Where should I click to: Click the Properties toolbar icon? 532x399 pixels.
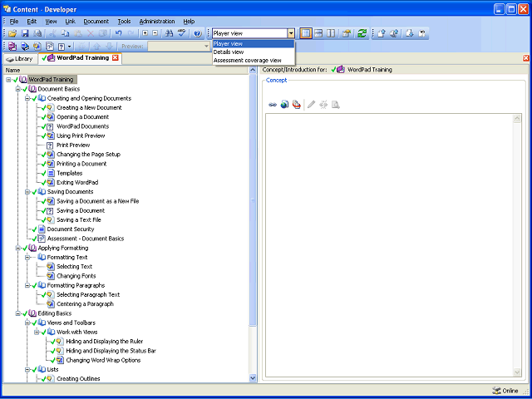pyautogui.click(x=346, y=33)
